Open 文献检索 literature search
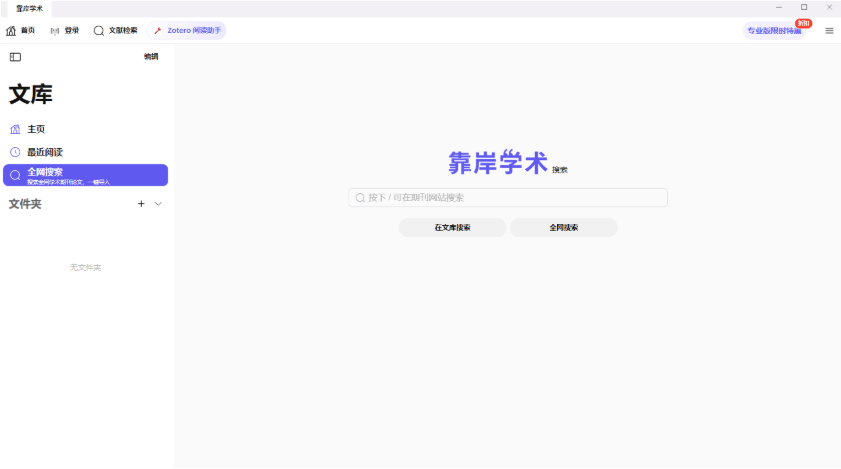This screenshot has width=841, height=469. click(x=115, y=31)
